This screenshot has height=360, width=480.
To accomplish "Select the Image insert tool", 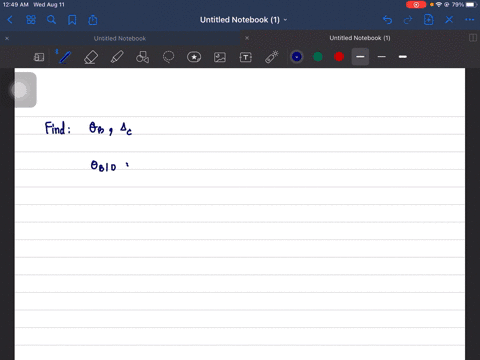I will (220, 57).
